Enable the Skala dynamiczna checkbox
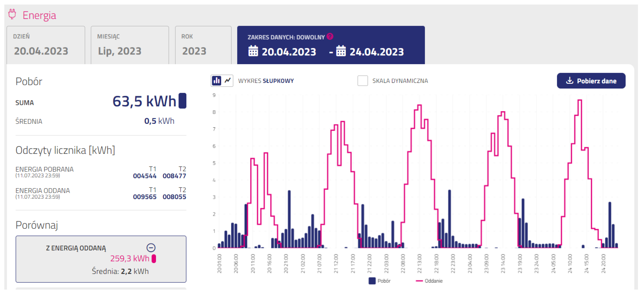 pos(362,81)
